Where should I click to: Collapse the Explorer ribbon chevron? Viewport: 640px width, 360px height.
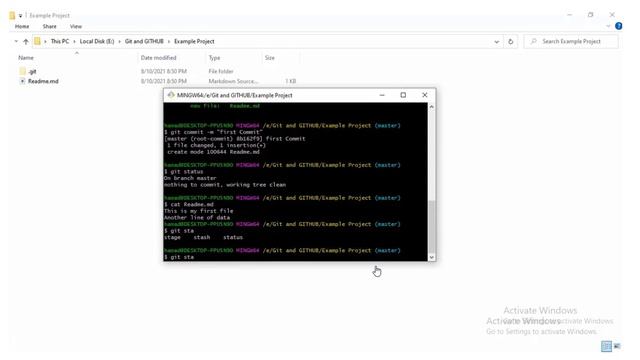(608, 26)
